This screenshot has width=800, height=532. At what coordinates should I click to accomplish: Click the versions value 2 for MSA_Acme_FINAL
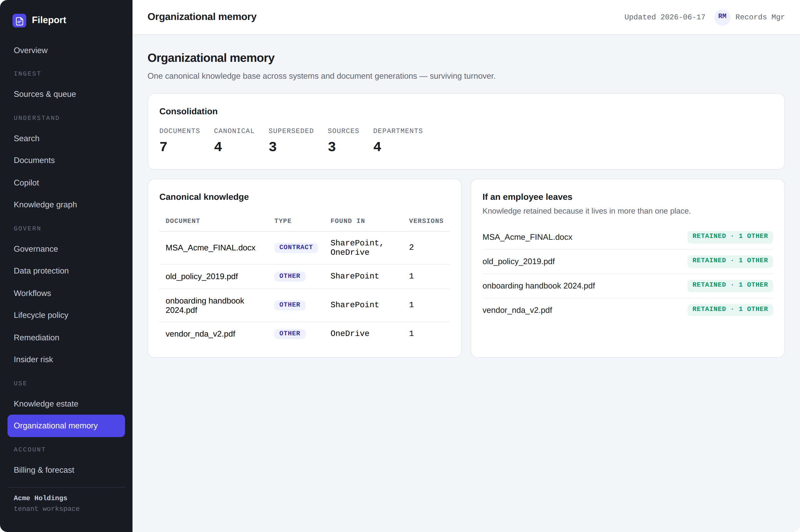point(412,247)
